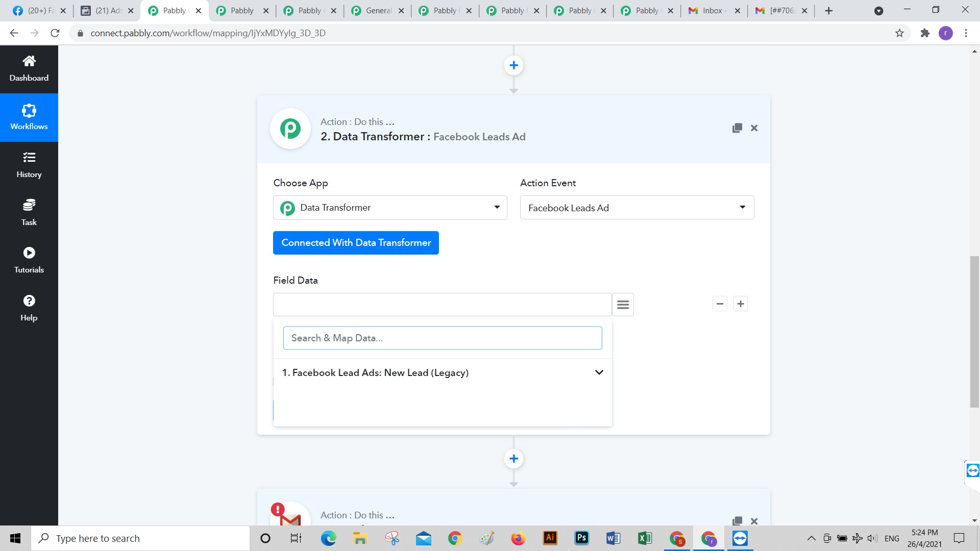The height and width of the screenshot is (551, 980).
Task: Click the Windows taskbar search box
Action: coord(140,538)
